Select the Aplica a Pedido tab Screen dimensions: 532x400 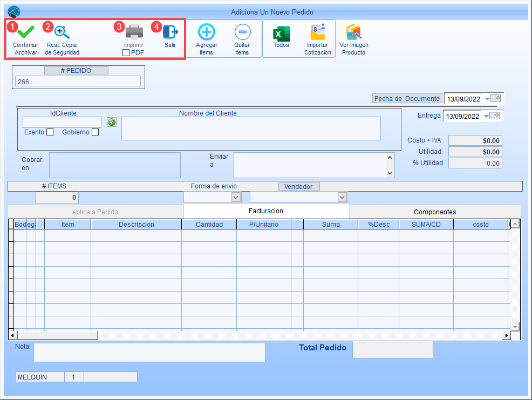[x=95, y=212]
